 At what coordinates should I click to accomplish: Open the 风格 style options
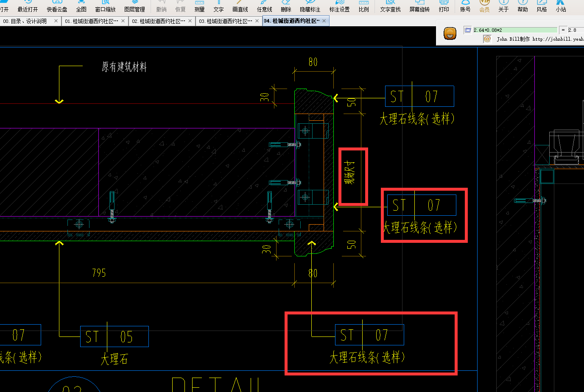pyautogui.click(x=542, y=6)
